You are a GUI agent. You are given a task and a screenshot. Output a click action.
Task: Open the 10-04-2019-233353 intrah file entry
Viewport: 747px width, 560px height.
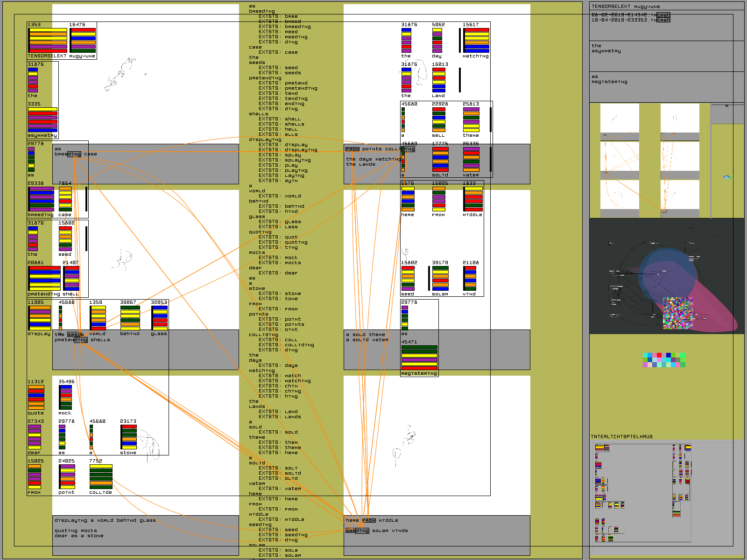[x=630, y=20]
